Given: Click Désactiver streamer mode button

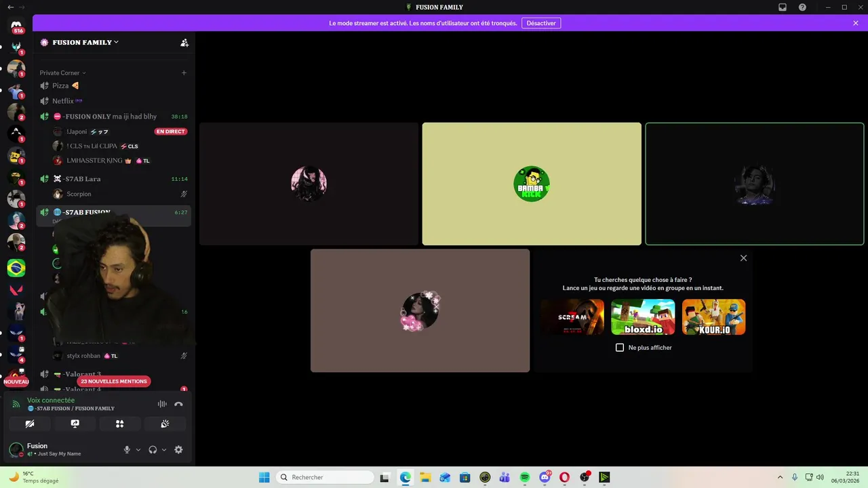Looking at the screenshot, I should 541,23.
